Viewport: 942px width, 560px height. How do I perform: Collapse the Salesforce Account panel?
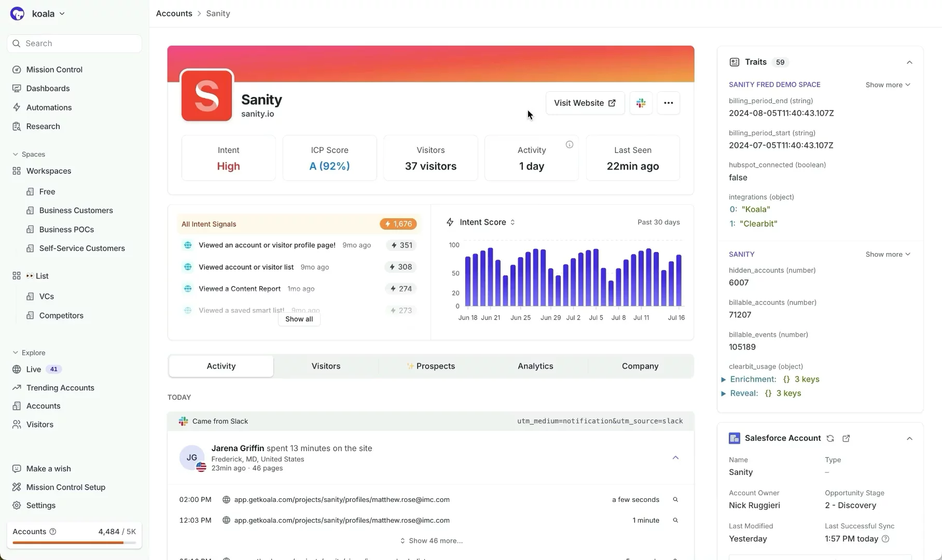coord(909,439)
